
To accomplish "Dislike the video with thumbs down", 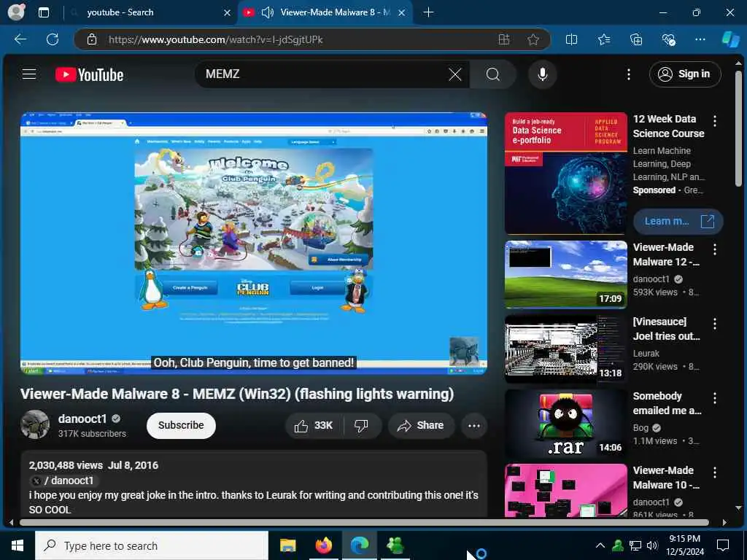I will click(362, 425).
